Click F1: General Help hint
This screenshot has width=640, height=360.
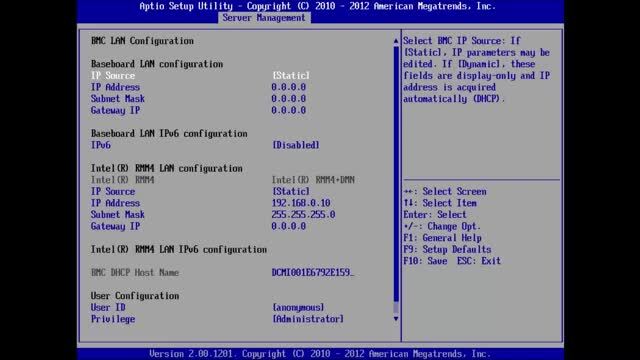point(443,238)
